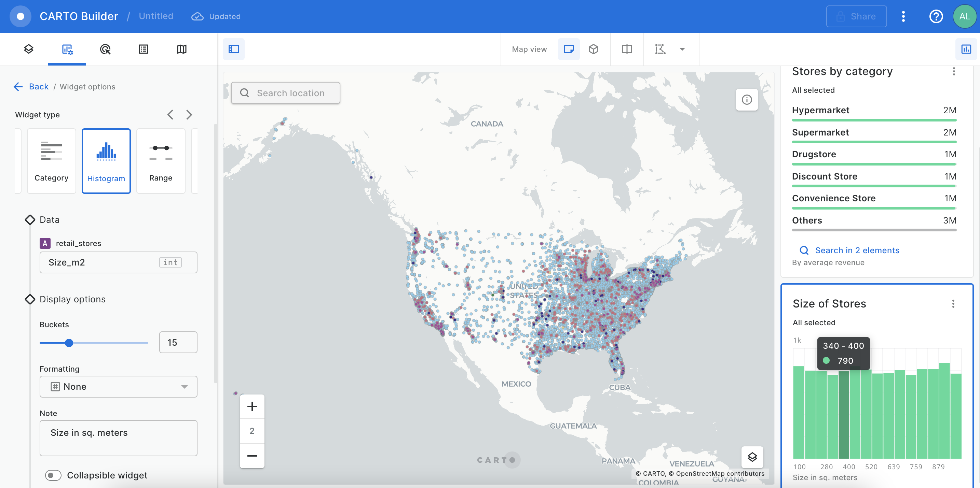Toggle the Collapsible widget switch
Screen dimensions: 980x488
click(53, 475)
